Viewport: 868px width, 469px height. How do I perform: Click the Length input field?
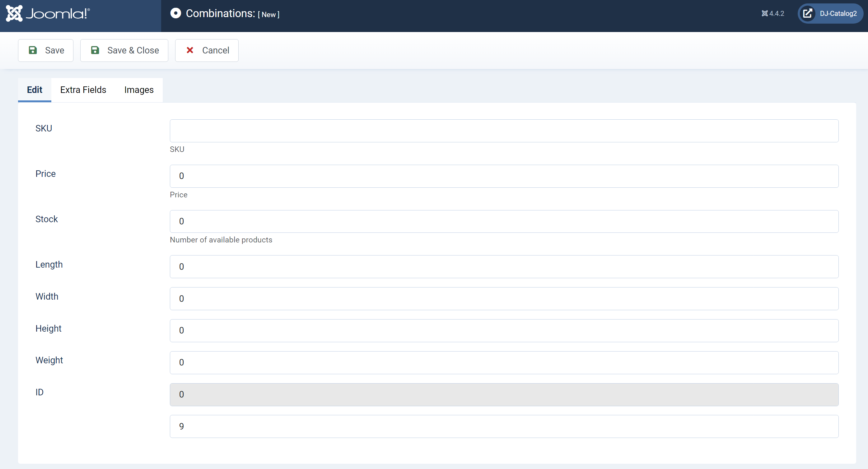504,267
